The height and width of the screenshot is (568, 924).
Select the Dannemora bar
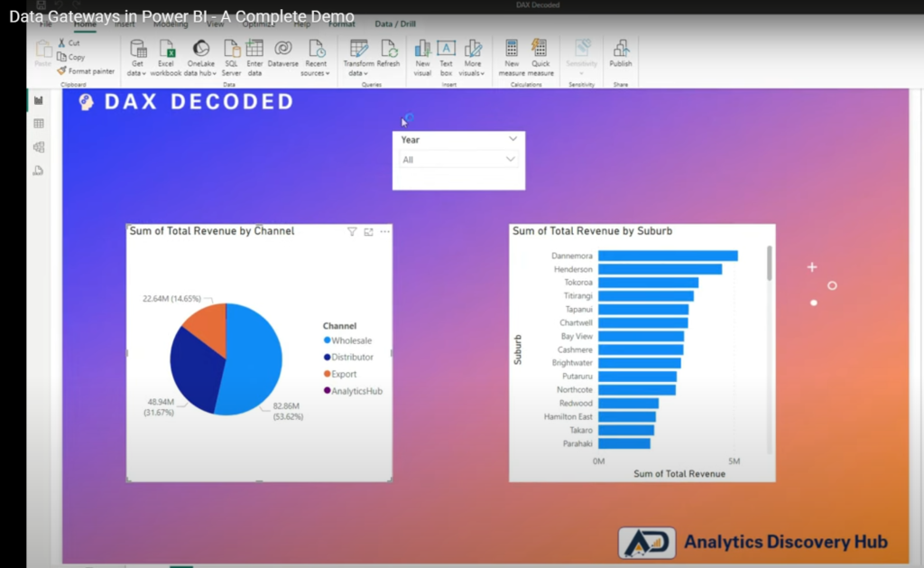pyautogui.click(x=668, y=256)
